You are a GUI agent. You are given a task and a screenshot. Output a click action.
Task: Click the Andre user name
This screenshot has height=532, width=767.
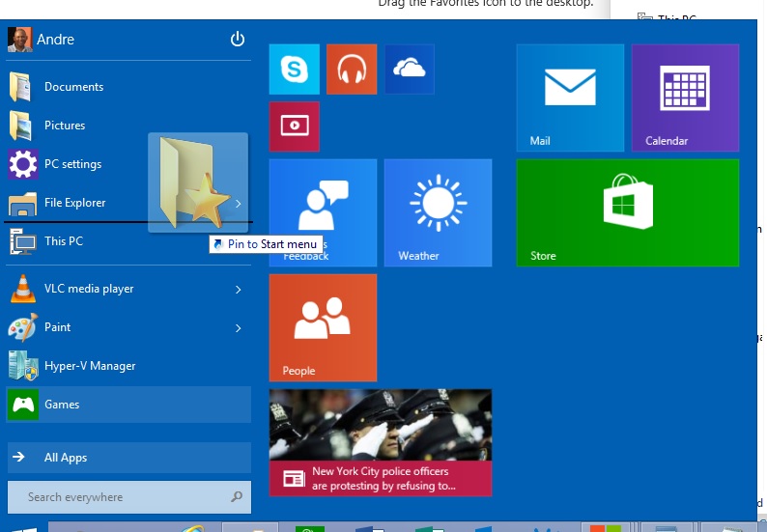click(x=55, y=40)
